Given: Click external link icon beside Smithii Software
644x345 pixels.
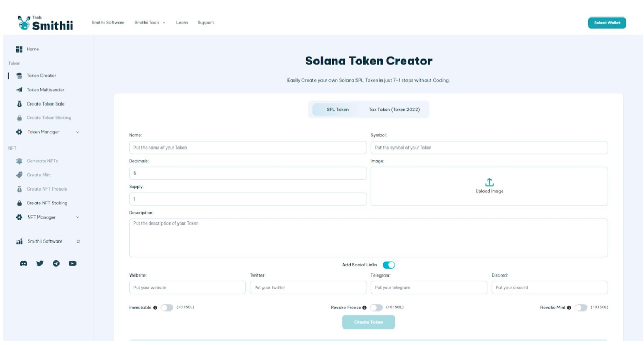Looking at the screenshot, I should 78,241.
